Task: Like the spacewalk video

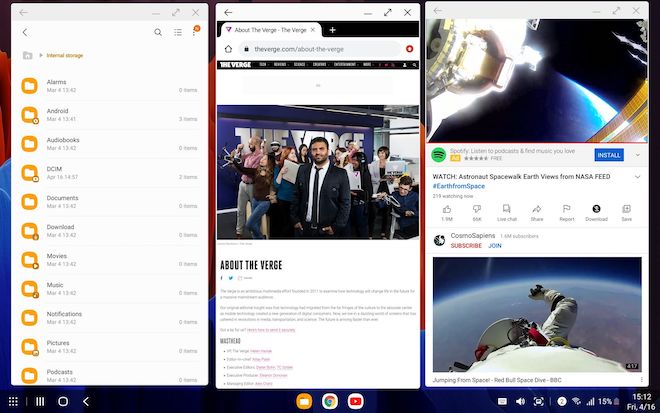Action: pos(447,213)
